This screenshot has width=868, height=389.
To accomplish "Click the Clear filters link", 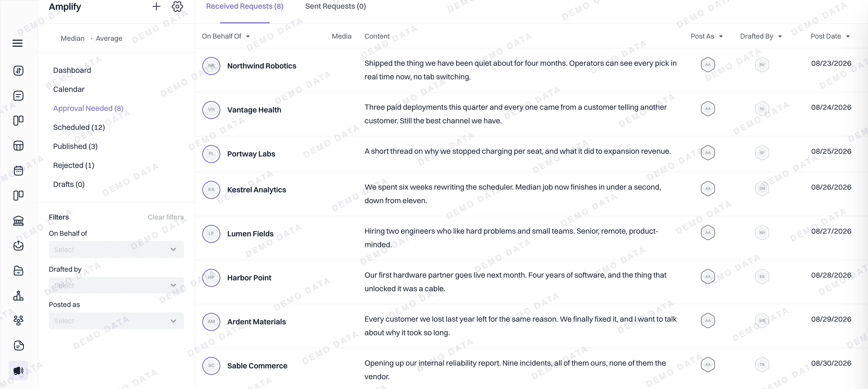I will [x=166, y=217].
